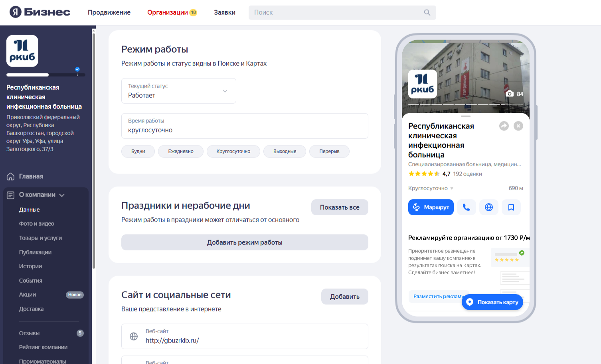The image size is (601, 364).
Task: Open the Продвижение menu
Action: 109,12
